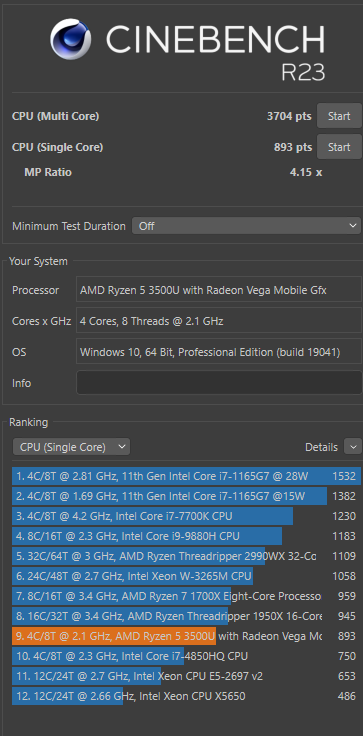Select rank 1 Core i7-1165G7 @ 28W row

tap(186, 476)
